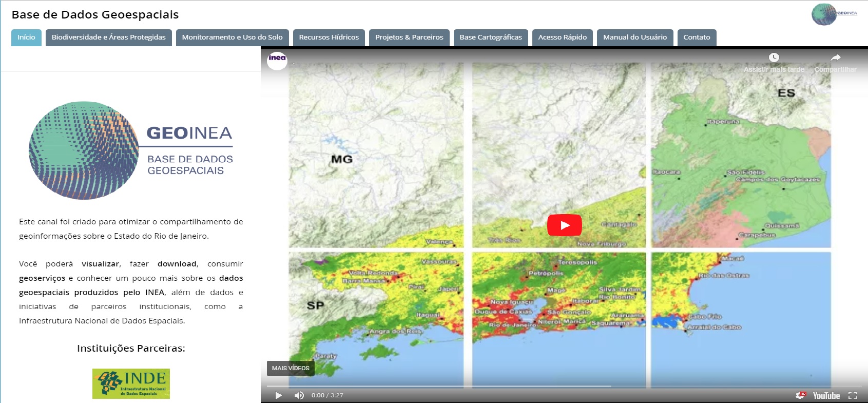Click the INDE partner institution logo
This screenshot has width=868, height=403.
pyautogui.click(x=131, y=383)
